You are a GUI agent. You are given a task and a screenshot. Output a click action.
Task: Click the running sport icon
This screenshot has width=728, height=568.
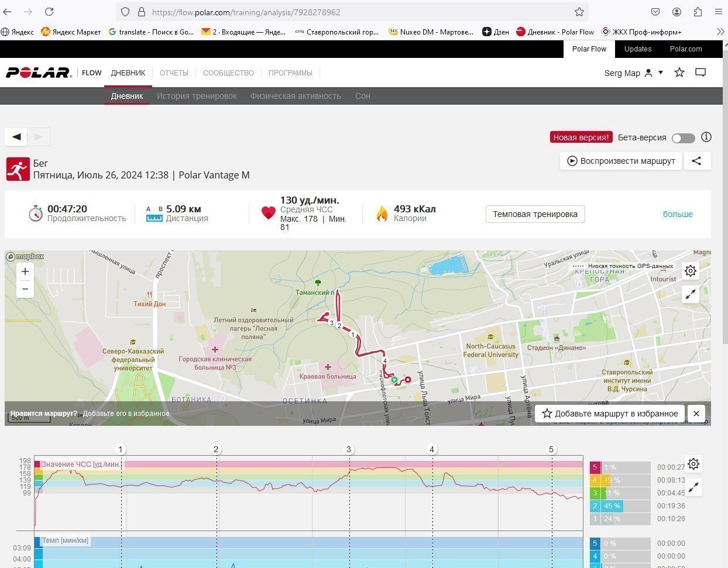pyautogui.click(x=18, y=169)
